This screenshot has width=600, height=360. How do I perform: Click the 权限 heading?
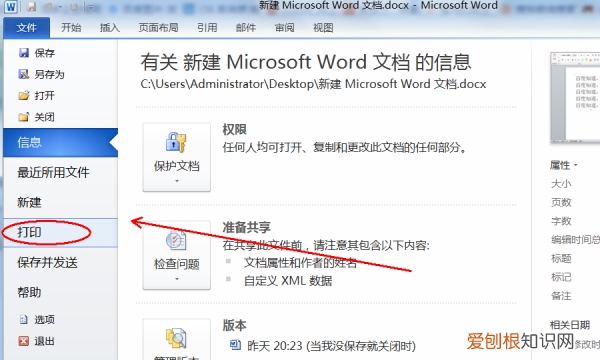pos(234,129)
